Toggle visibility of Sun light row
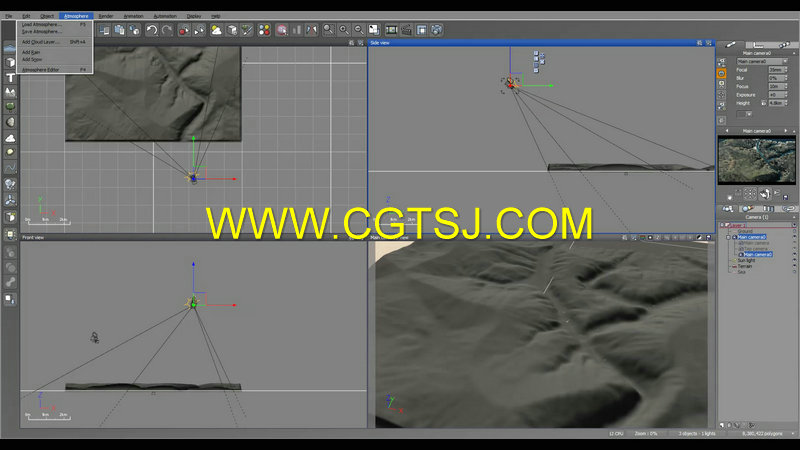Viewport: 800px width, 450px height. click(x=794, y=260)
